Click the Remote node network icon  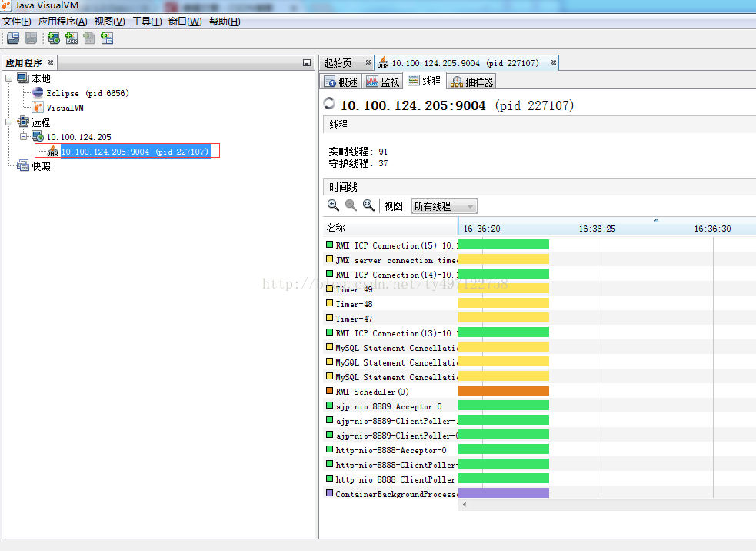coord(23,122)
